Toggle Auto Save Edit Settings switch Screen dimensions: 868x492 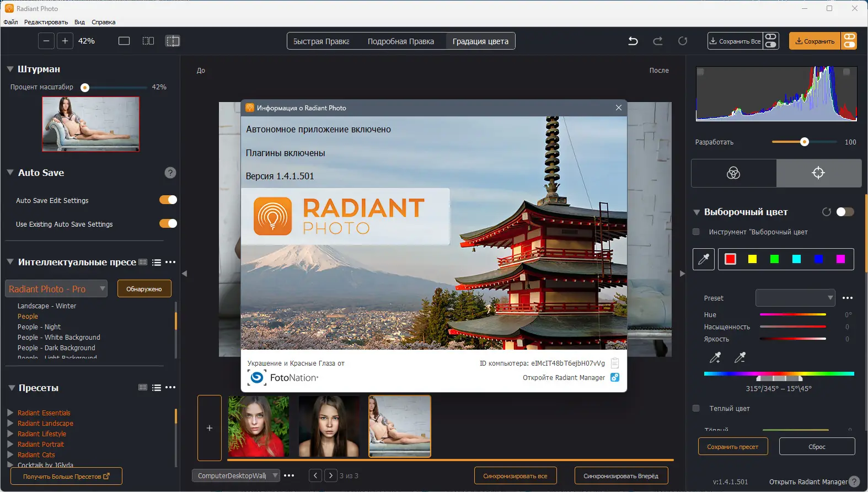168,200
